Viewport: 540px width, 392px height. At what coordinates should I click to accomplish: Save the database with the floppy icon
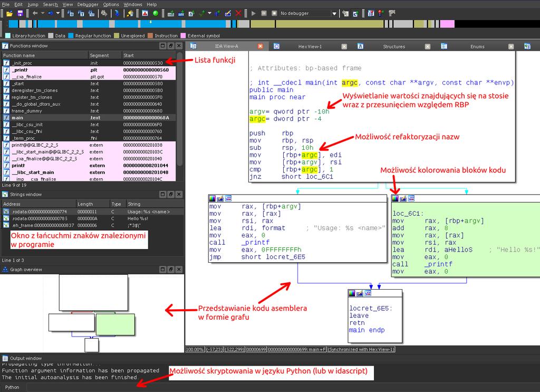pyautogui.click(x=20, y=13)
